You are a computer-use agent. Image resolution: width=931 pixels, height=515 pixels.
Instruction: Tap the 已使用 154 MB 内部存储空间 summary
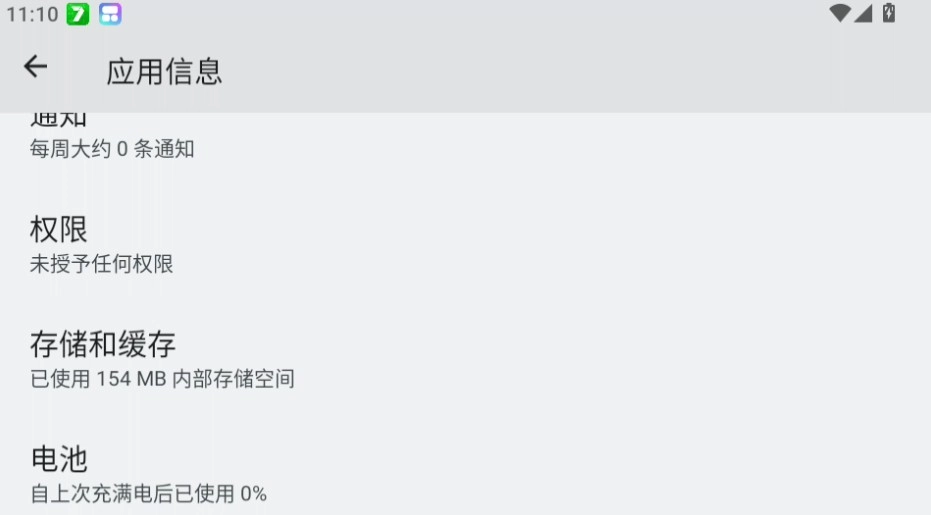(162, 379)
